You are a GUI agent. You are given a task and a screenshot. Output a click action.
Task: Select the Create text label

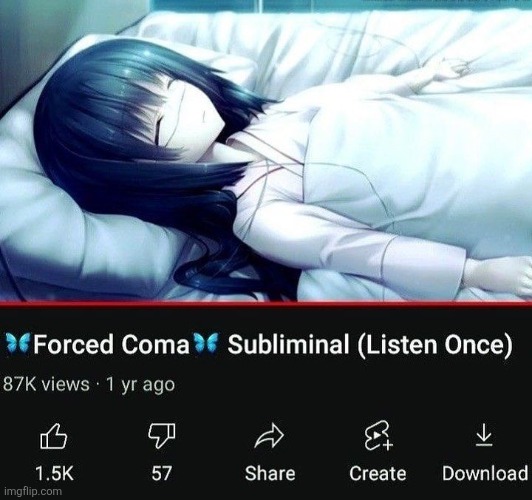point(378,473)
